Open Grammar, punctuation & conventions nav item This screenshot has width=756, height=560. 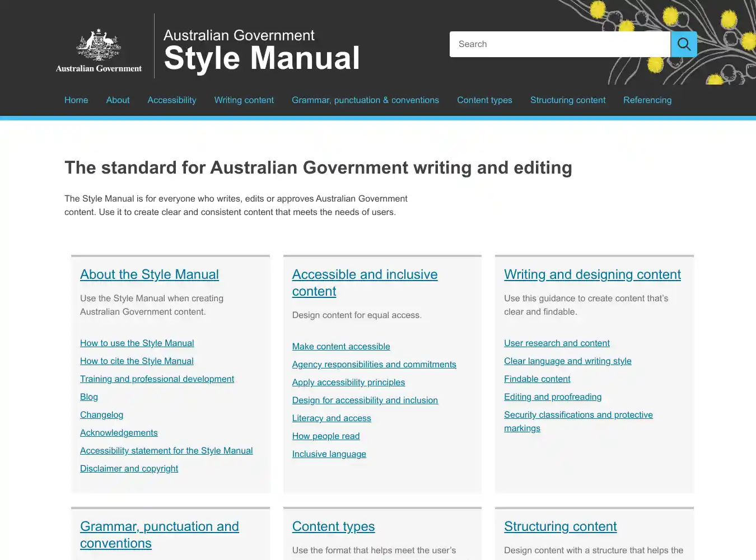click(365, 100)
